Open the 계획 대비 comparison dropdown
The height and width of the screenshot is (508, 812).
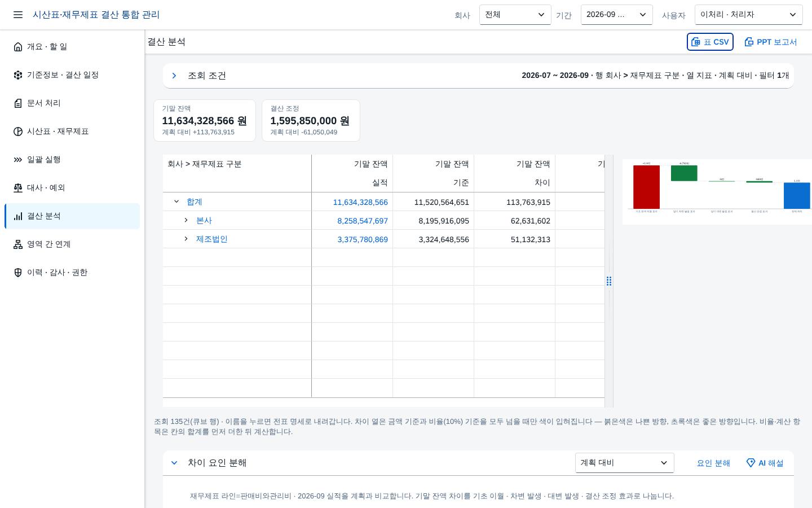coord(625,463)
